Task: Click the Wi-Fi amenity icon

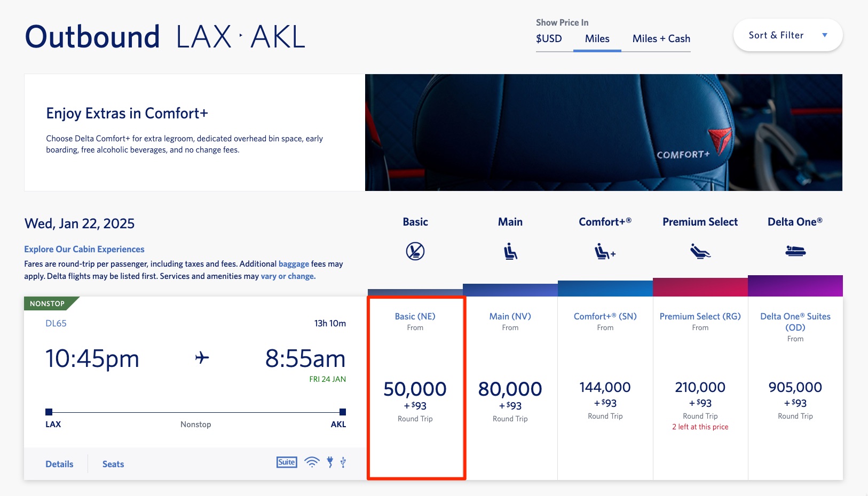Action: click(312, 462)
